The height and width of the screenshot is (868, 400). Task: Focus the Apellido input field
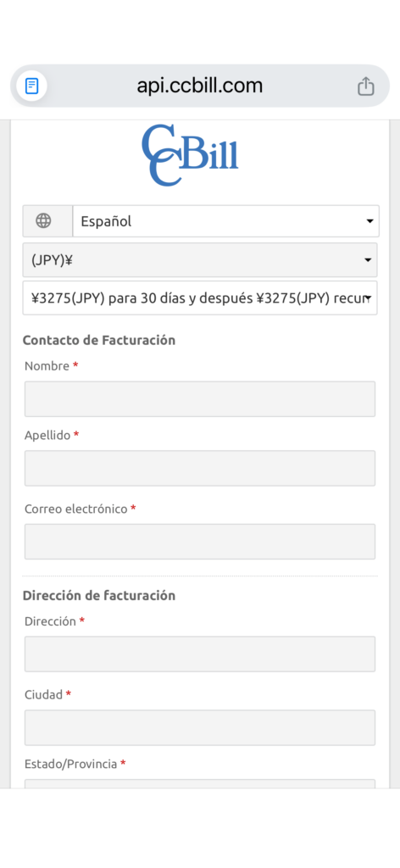click(200, 468)
